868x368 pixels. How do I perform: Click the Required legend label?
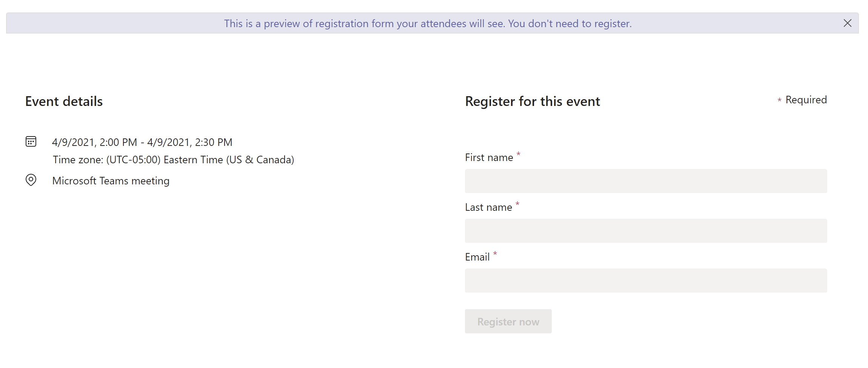click(x=806, y=100)
